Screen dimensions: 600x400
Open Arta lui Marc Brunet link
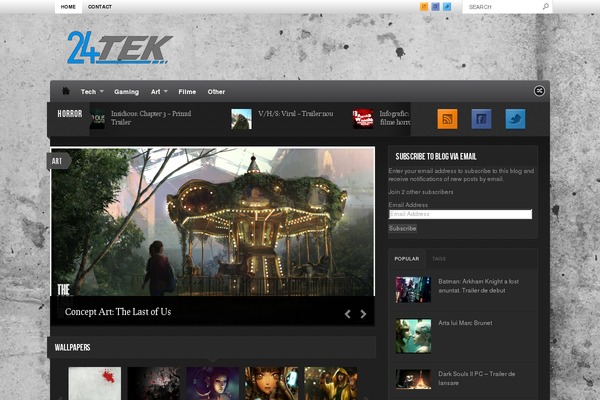coord(465,323)
